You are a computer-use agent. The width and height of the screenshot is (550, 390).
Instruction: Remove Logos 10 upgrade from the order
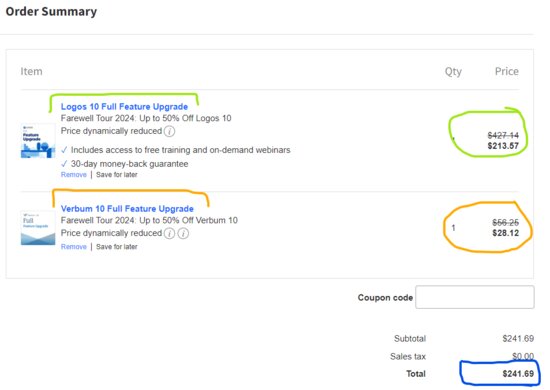[73, 175]
